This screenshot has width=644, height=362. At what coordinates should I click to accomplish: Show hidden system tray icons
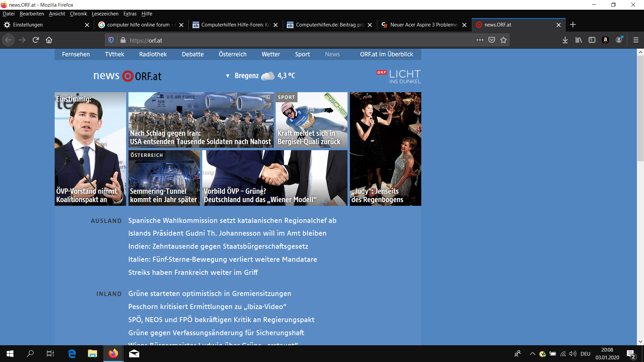pos(532,354)
